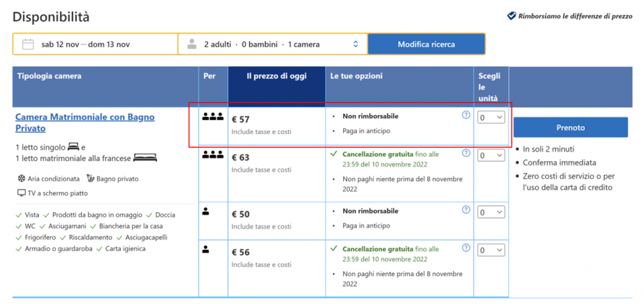This screenshot has width=644, height=304.
Task: Click Rimborsiamo le differenze di prezzo link
Action: pos(575,16)
